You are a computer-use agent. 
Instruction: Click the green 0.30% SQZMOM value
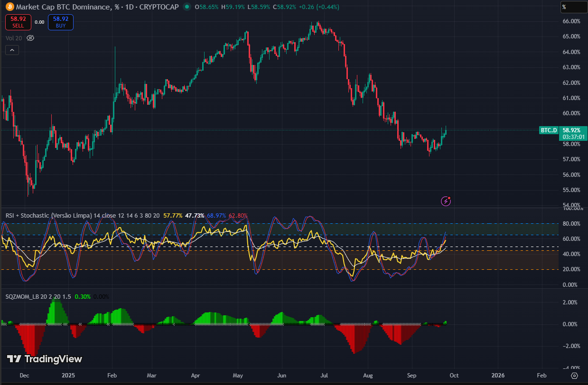(83, 296)
